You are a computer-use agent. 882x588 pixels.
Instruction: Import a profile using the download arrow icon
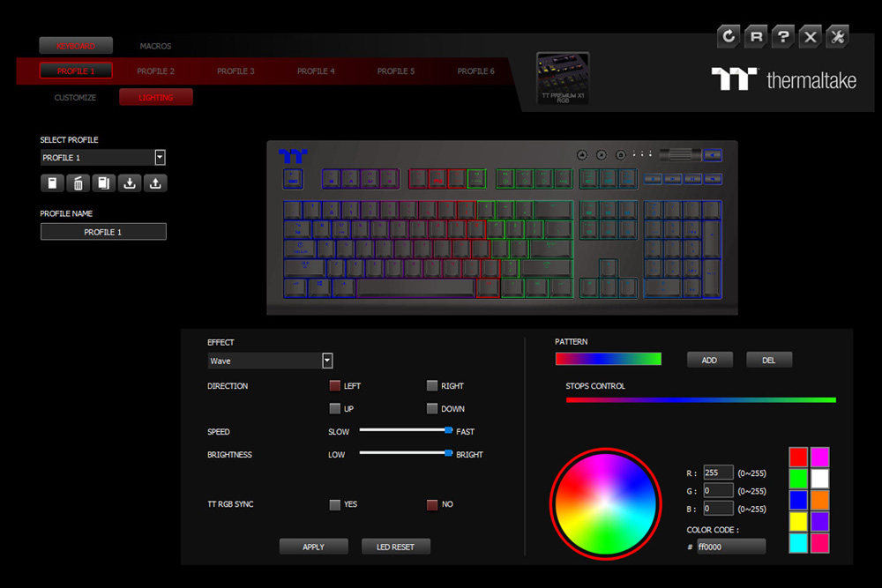(x=130, y=183)
